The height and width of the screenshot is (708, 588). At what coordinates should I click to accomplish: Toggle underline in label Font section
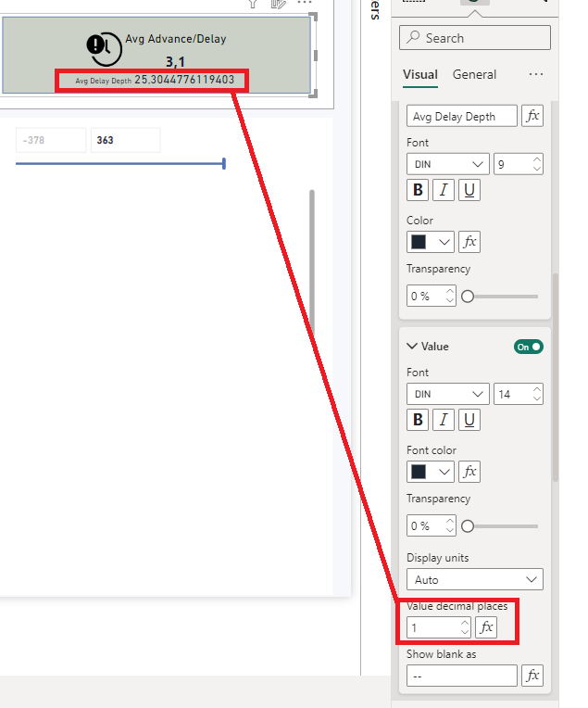(x=469, y=190)
